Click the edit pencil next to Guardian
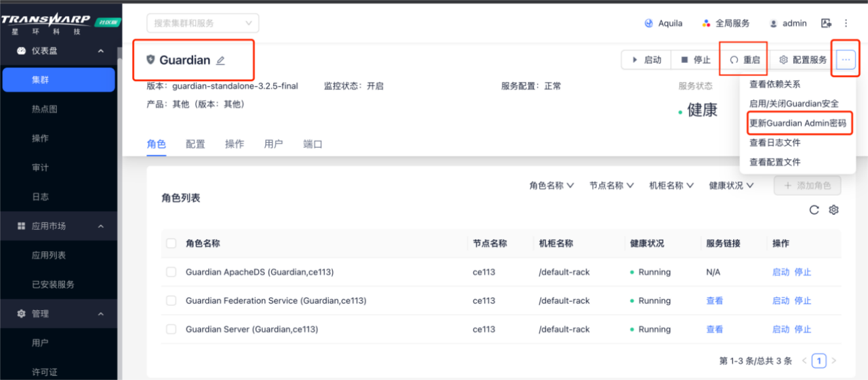 pos(220,60)
